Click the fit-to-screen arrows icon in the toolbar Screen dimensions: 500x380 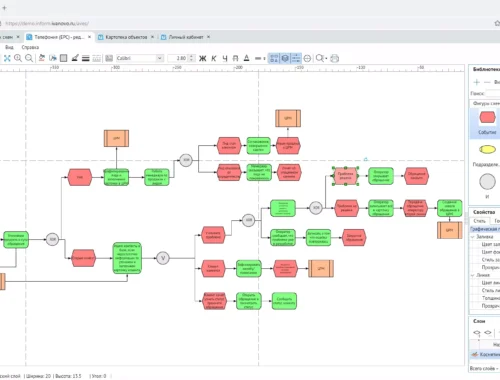(7, 58)
